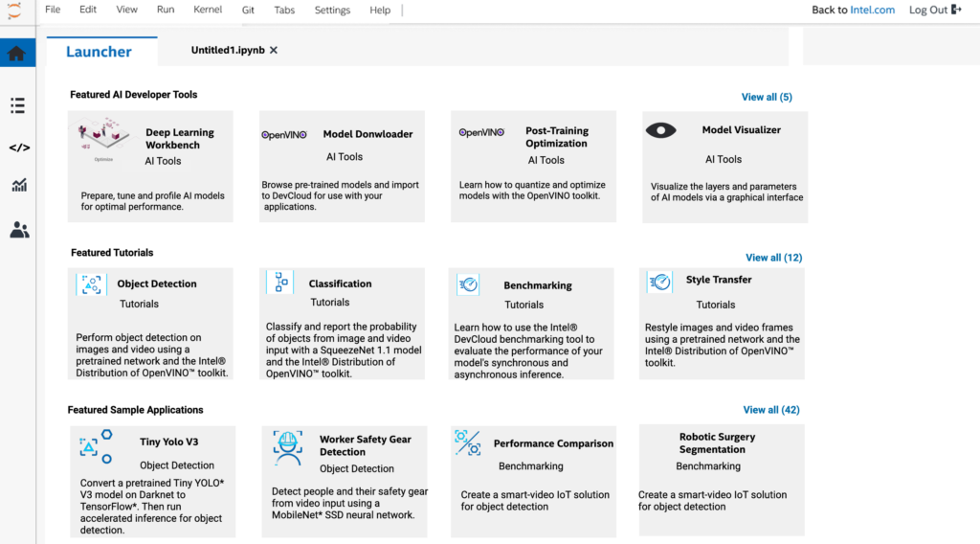The width and height of the screenshot is (980, 544).
Task: Open the Post-Training Optimization title
Action: 557,137
